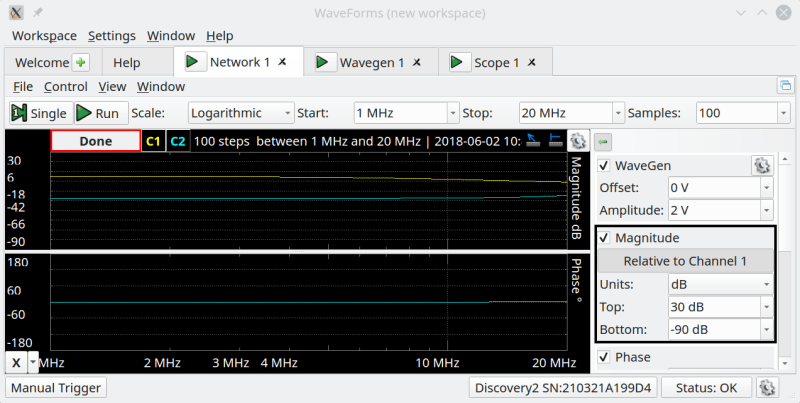Toggle the Magnitude checkbox
Viewport: 800px width, 403px height.
pos(604,238)
